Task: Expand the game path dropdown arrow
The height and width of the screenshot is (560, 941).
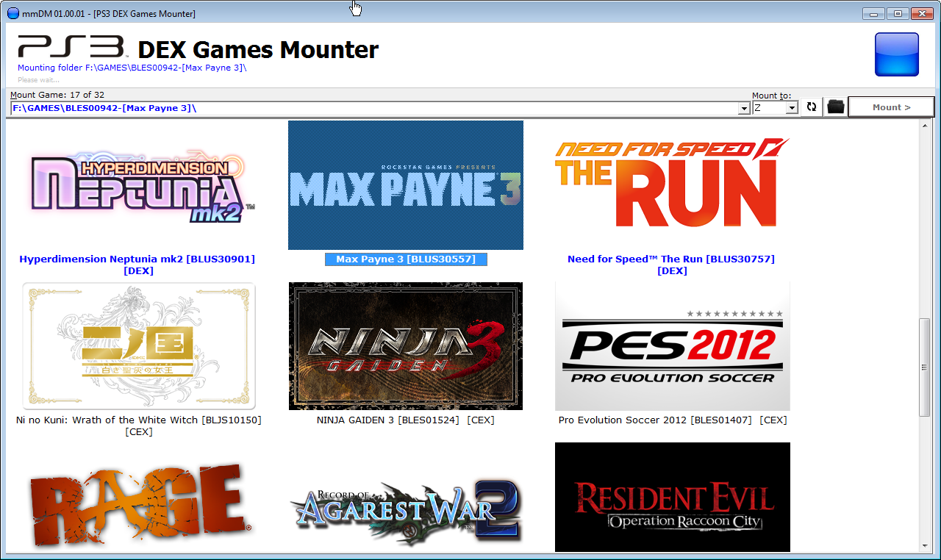Action: (x=744, y=109)
